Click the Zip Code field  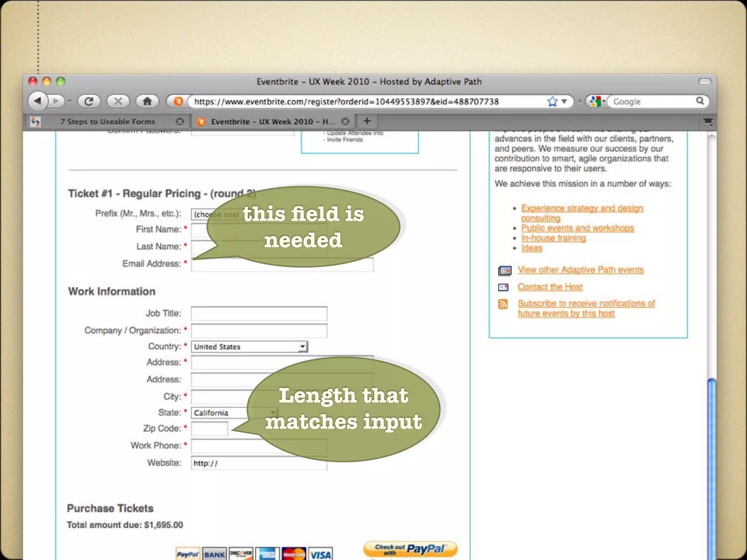coord(209,429)
